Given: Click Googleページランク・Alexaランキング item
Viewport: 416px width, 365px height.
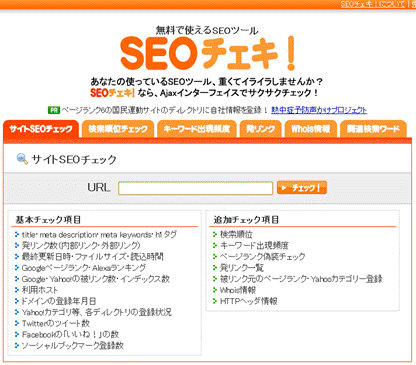Looking at the screenshot, I should (x=84, y=268).
